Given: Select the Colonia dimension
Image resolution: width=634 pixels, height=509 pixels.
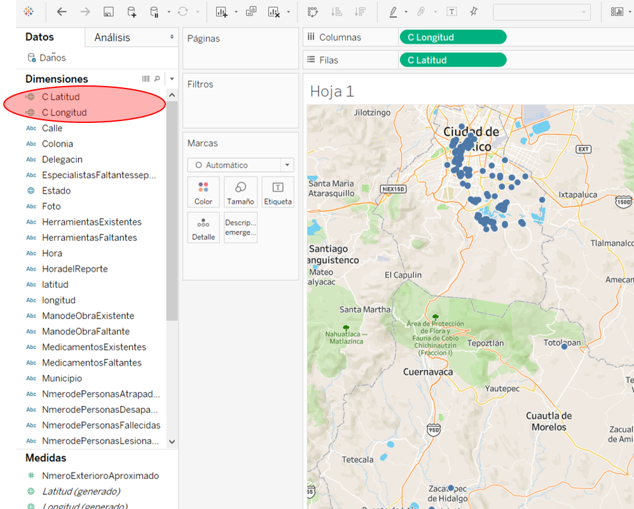Looking at the screenshot, I should click(x=57, y=144).
